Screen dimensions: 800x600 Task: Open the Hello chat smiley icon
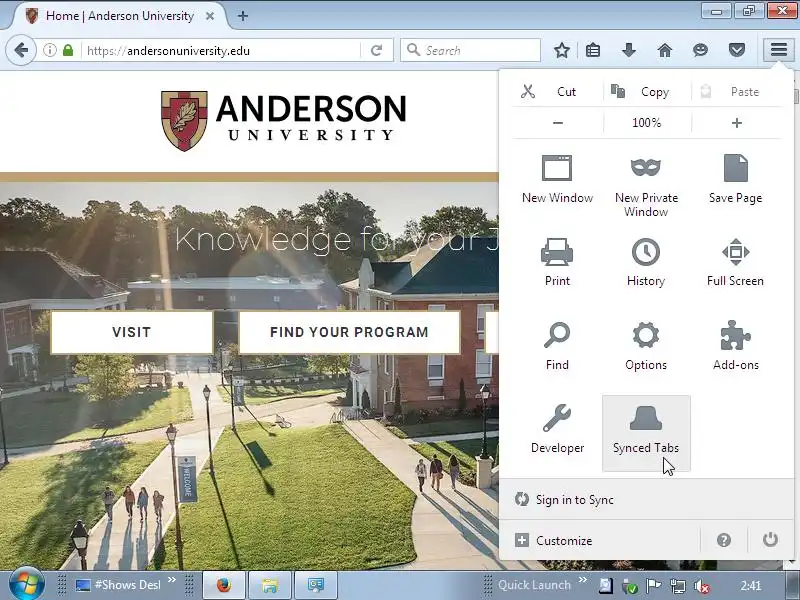point(700,50)
